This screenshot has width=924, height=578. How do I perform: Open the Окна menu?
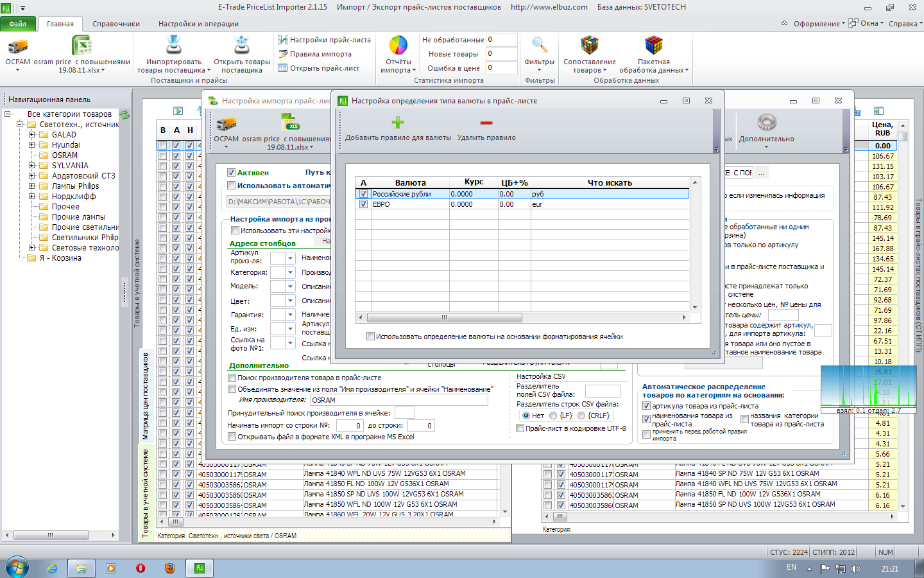pos(866,23)
